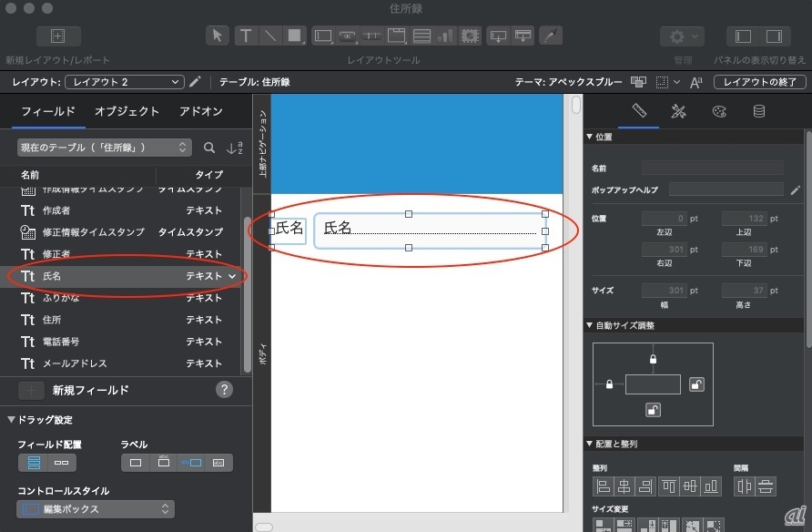
Task: Click the search magnifier in Fields panel
Action: point(209,148)
